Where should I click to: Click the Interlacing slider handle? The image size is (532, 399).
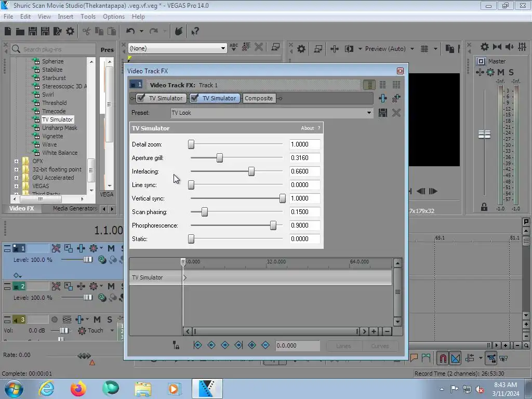(x=251, y=171)
